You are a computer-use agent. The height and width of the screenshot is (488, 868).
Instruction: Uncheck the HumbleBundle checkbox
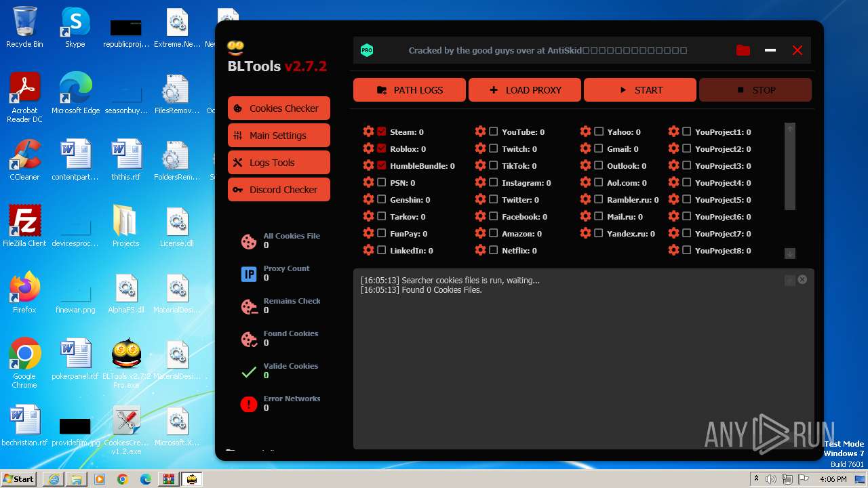coord(382,165)
